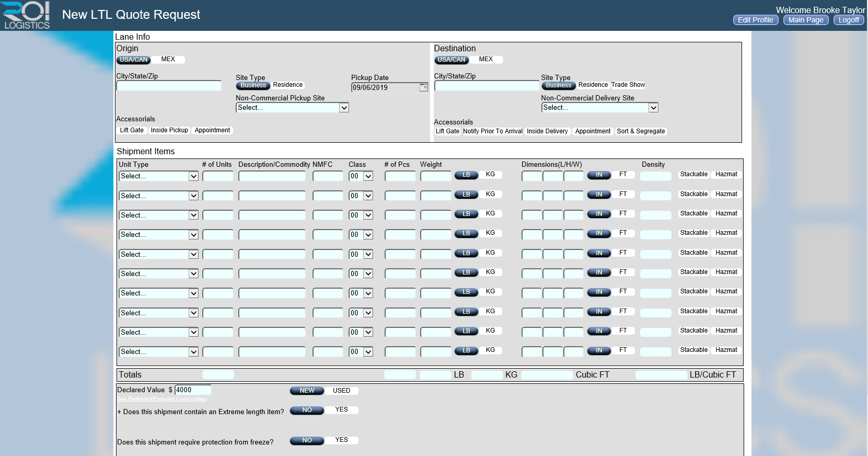The image size is (868, 456).
Task: Click Destination City/State/Zip field
Action: [x=487, y=86]
